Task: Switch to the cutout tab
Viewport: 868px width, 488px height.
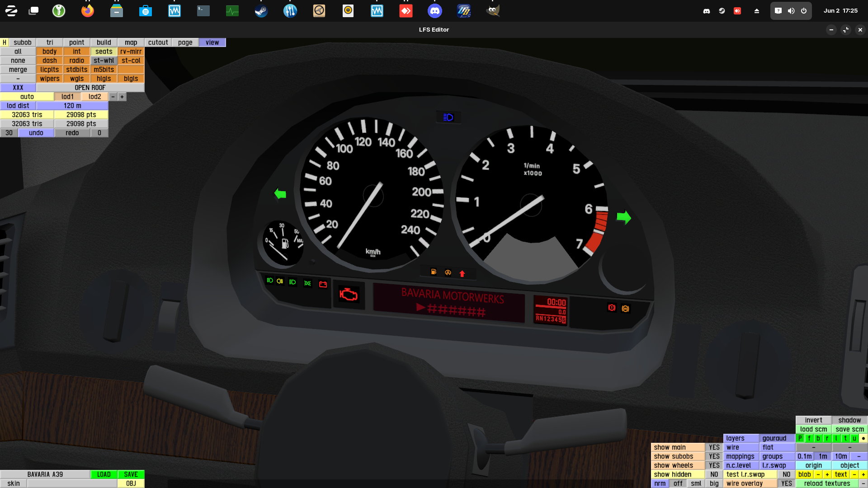Action: coord(158,42)
